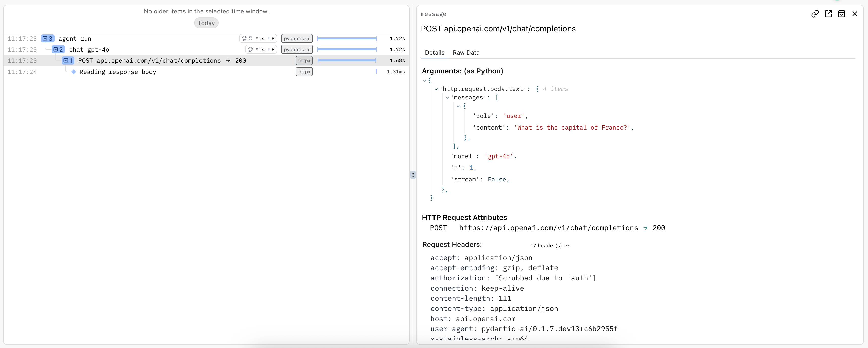
Task: Click the archive panel icon
Action: point(842,14)
